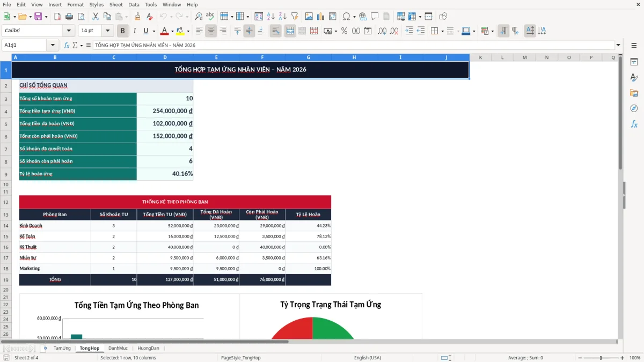Viewport: 644px width, 362px height.
Task: Remove decimal place icon
Action: (395, 31)
